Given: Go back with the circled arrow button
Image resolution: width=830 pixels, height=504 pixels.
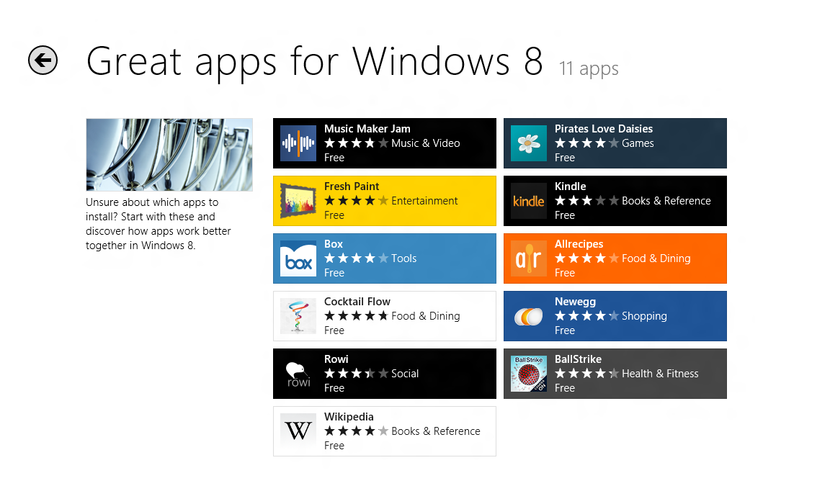Looking at the screenshot, I should [43, 60].
